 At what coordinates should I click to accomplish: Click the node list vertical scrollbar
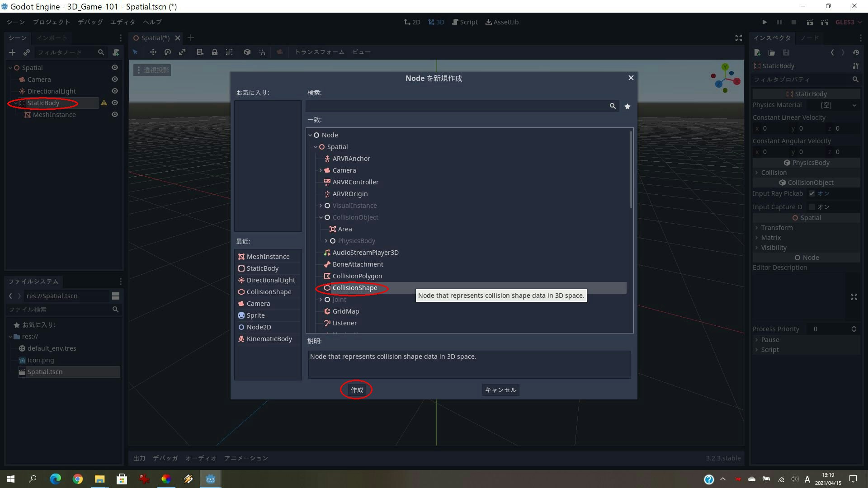coord(631,169)
